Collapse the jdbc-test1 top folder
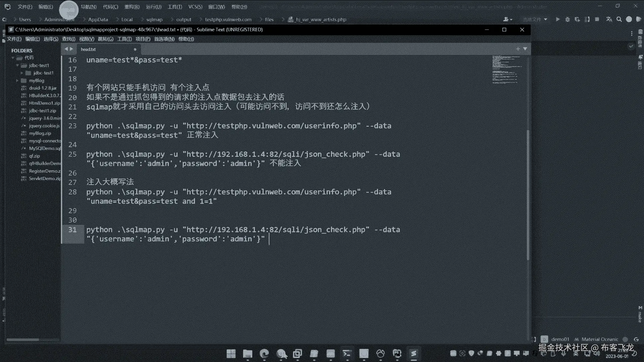 click(17, 65)
